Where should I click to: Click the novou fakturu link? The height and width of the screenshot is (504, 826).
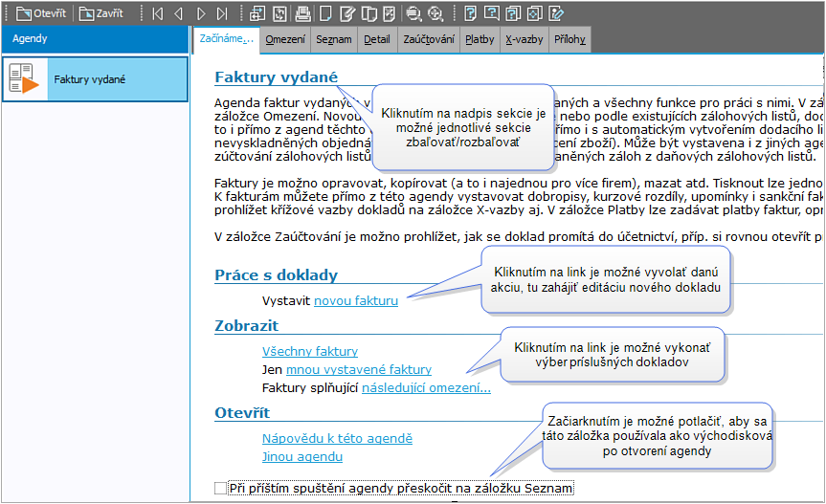click(x=356, y=301)
